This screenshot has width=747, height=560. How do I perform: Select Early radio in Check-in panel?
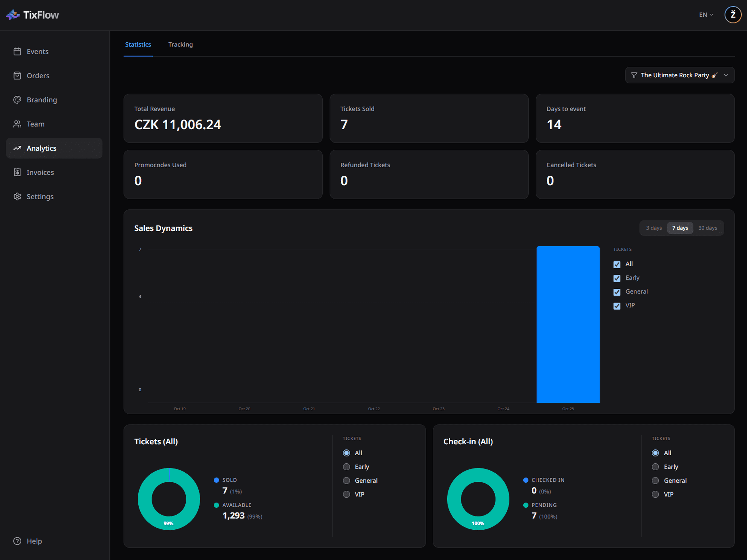655,467
